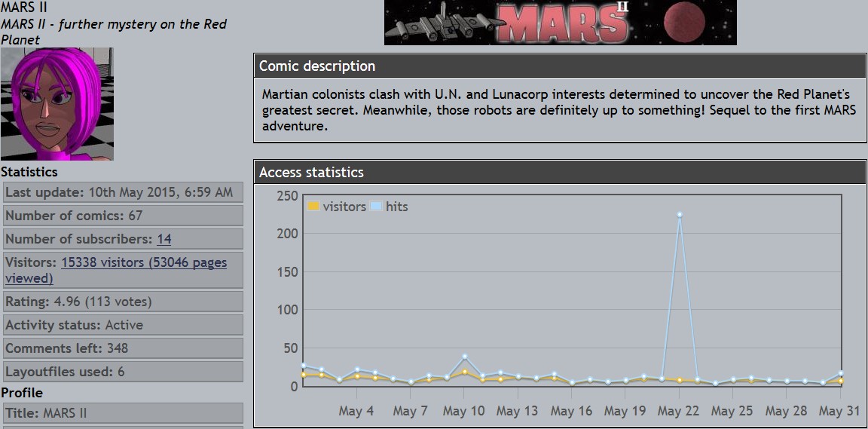Click the May 31 hits data point
The height and width of the screenshot is (429, 868).
click(840, 373)
